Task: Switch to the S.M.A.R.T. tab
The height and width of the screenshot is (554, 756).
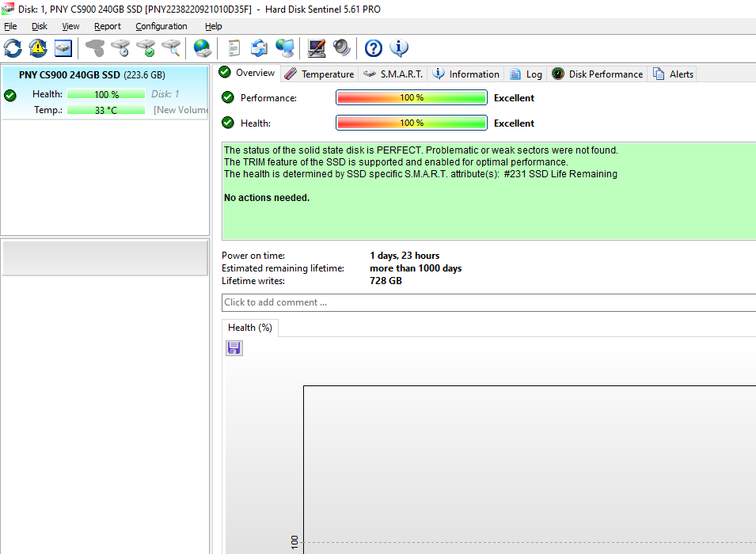Action: click(393, 74)
